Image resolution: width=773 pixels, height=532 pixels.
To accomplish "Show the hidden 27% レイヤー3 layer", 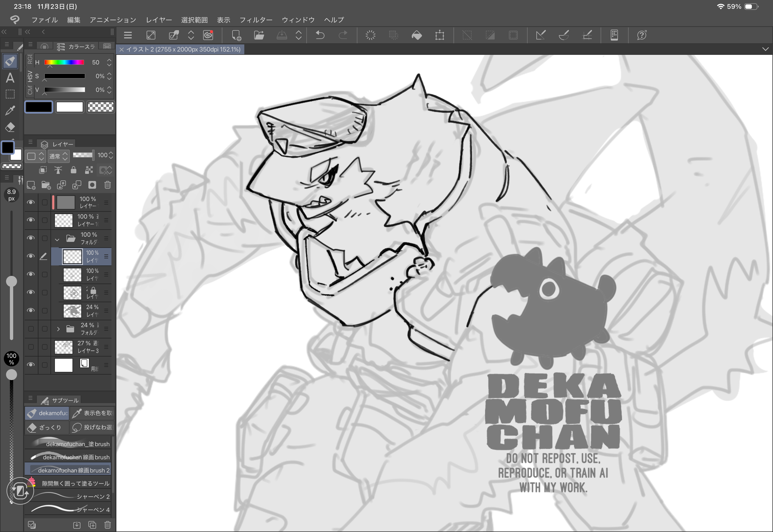I will (31, 347).
